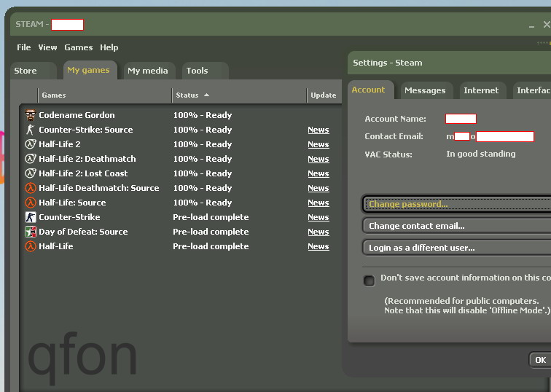Screen dimensions: 551x392
Task: Click the Half-Life 2 lambda icon
Action: [31, 144]
